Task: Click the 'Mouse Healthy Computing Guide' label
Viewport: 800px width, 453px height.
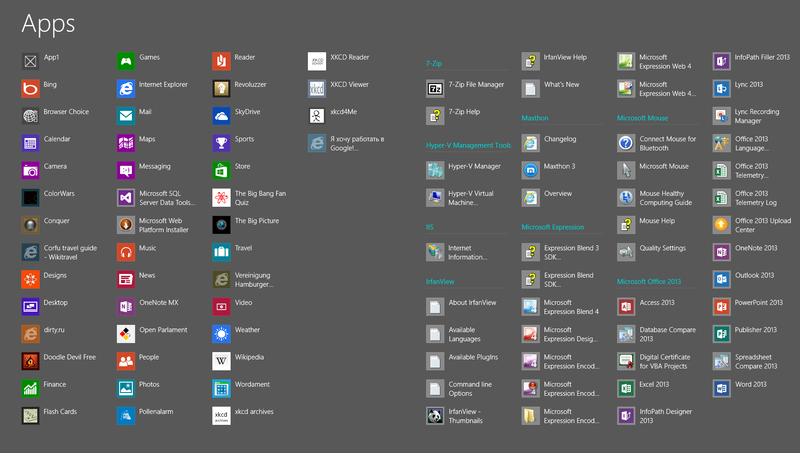Action: click(666, 198)
